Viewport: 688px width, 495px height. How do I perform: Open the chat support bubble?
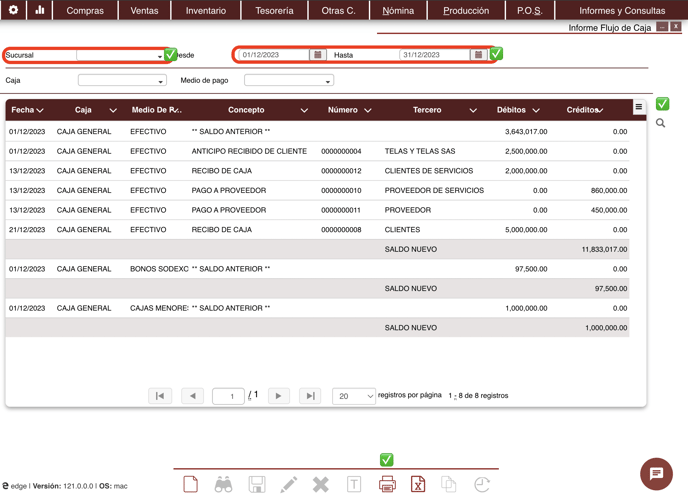tap(656, 474)
